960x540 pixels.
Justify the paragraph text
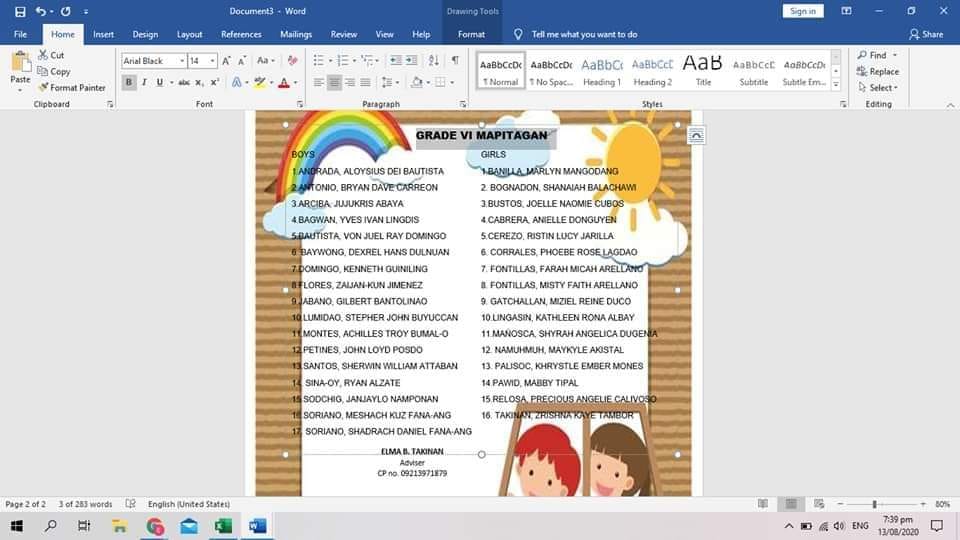tap(366, 82)
